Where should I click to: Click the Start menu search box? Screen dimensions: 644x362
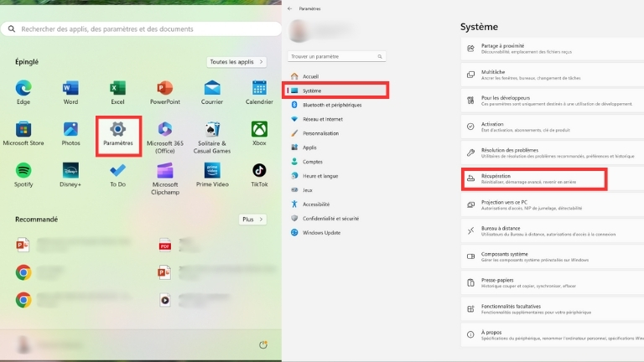pyautogui.click(x=141, y=29)
